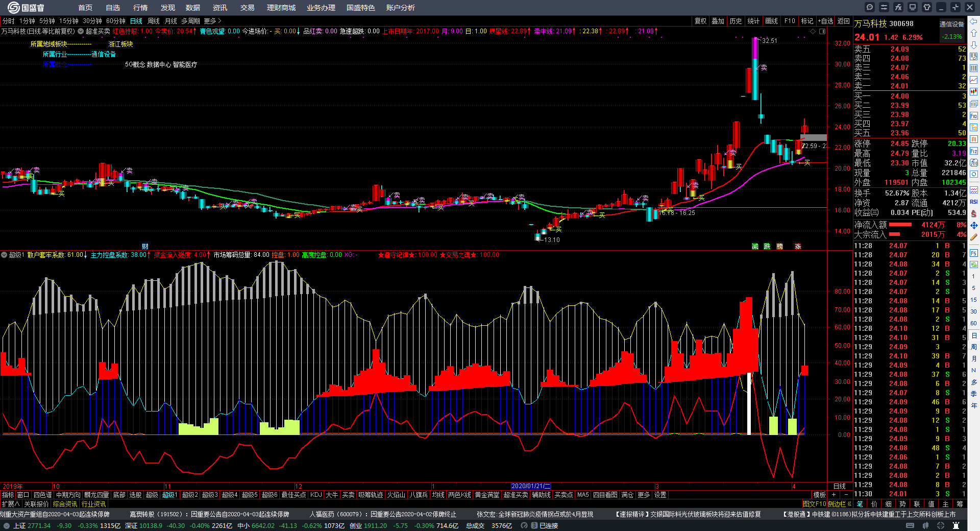Select the 30-minute period in sidebar
Image resolution: width=980 pixels, height=531 pixels.
[973, 311]
